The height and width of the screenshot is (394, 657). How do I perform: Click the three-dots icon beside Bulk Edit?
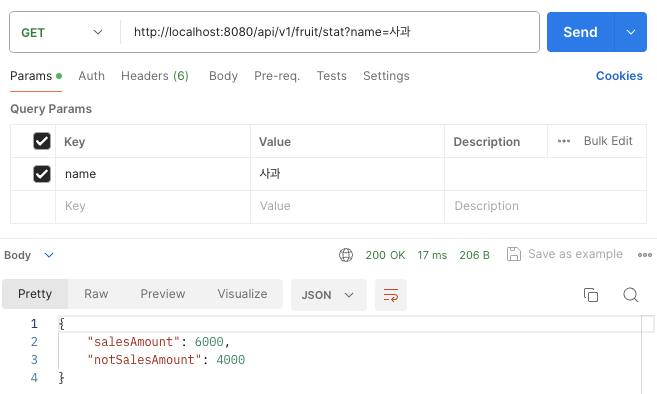(x=564, y=141)
